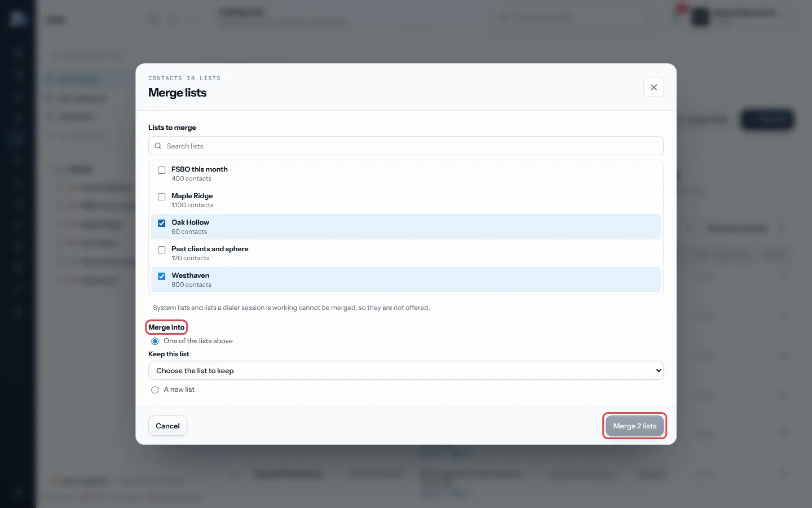Open the Choose the list to keep dropdown
This screenshot has height=508, width=812.
[406, 370]
